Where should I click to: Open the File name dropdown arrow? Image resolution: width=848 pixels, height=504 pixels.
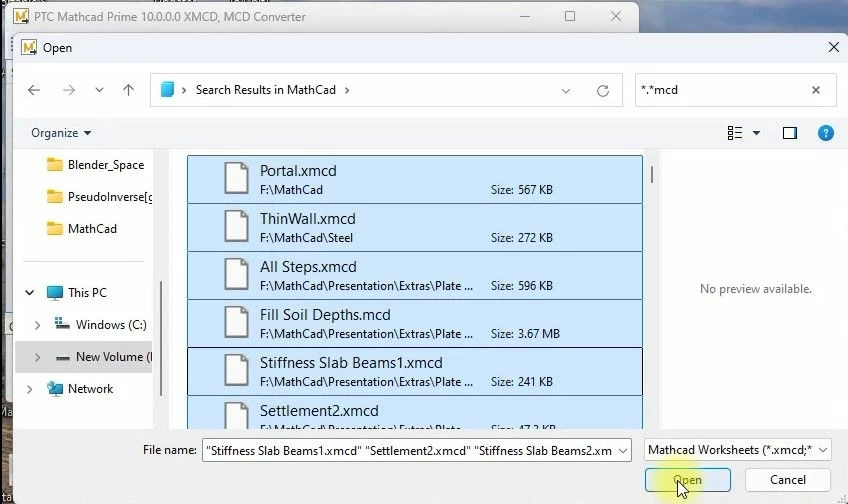[623, 450]
